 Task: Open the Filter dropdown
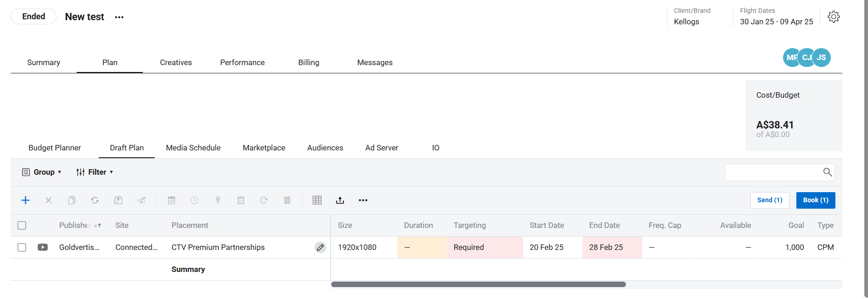95,172
